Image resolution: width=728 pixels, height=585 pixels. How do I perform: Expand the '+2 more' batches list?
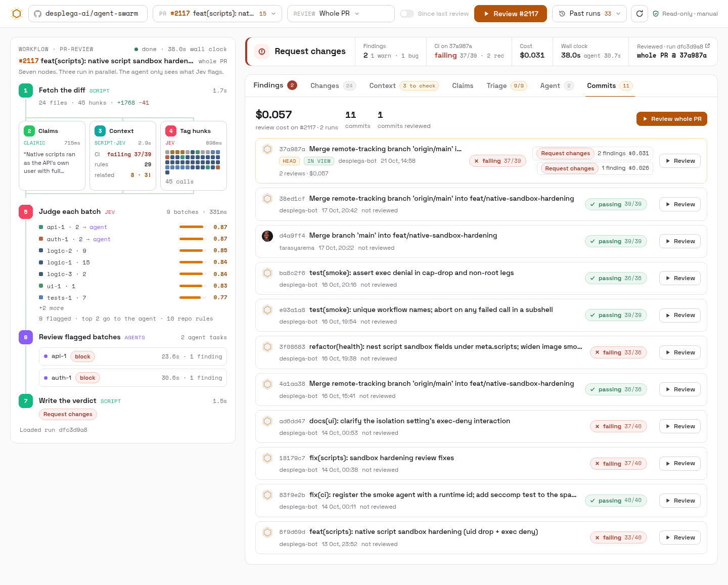point(52,308)
